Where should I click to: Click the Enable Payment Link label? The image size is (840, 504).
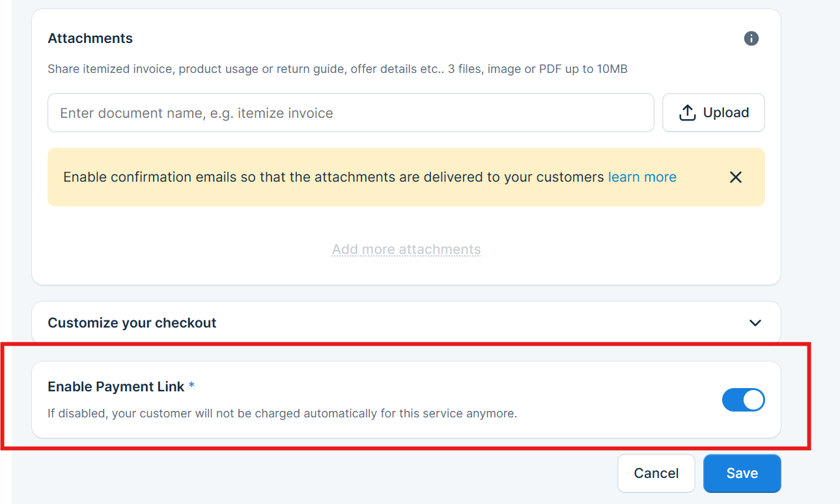(x=116, y=386)
